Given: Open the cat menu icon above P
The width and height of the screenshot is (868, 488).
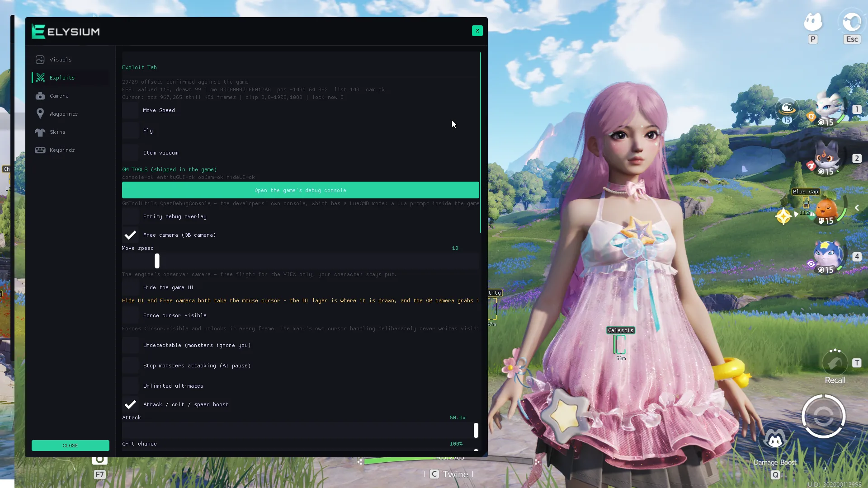Looking at the screenshot, I should (813, 22).
